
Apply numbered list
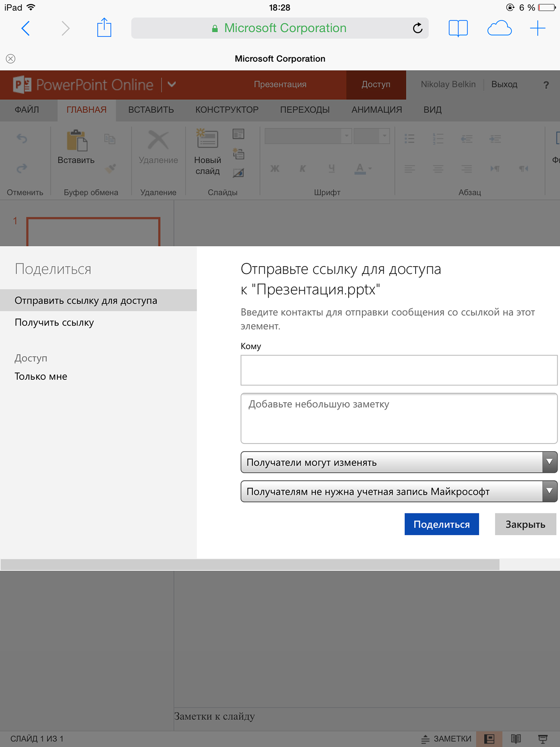[x=438, y=139]
